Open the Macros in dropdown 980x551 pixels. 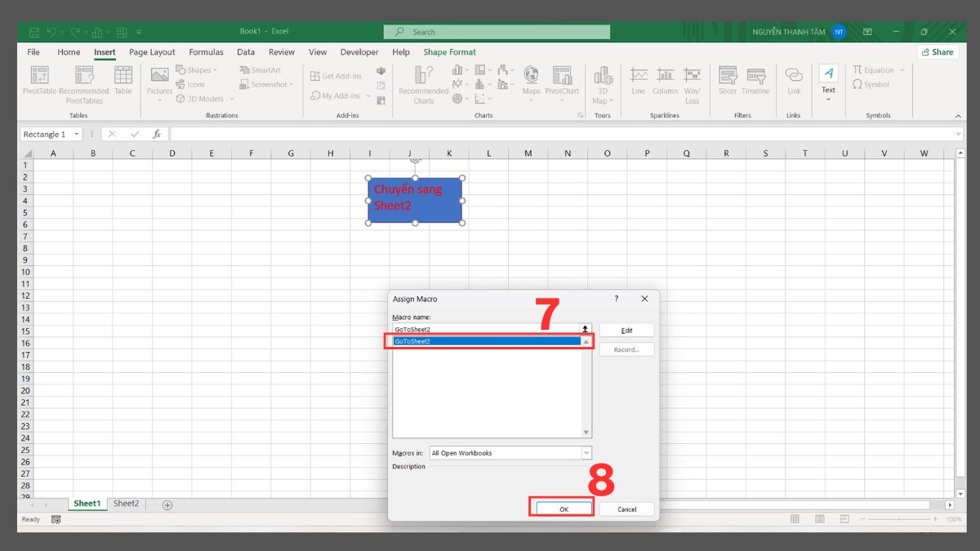tap(586, 452)
